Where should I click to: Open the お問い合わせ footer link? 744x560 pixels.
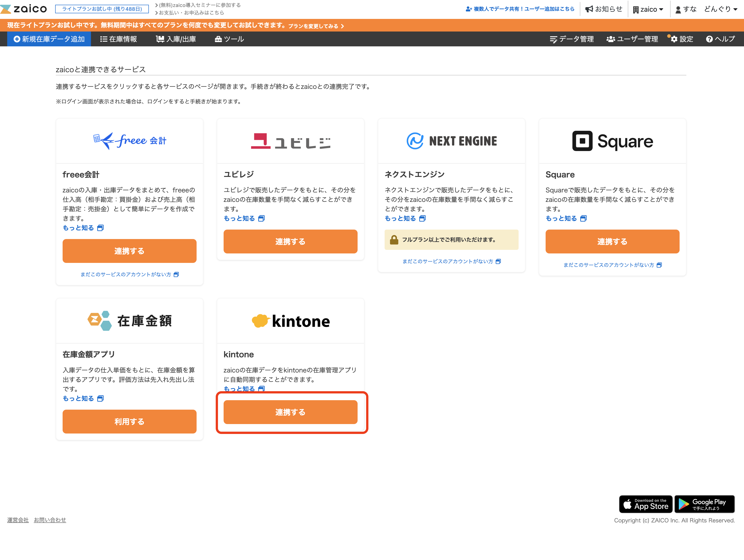pos(50,520)
